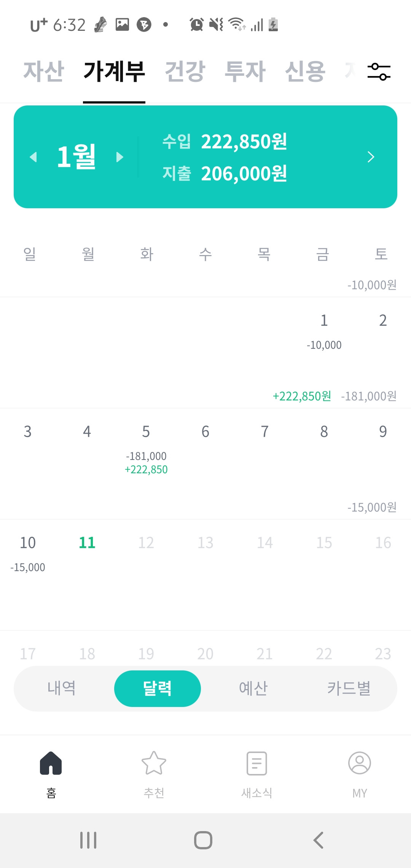Open the MY profile icon
This screenshot has width=411, height=868.
pyautogui.click(x=360, y=763)
